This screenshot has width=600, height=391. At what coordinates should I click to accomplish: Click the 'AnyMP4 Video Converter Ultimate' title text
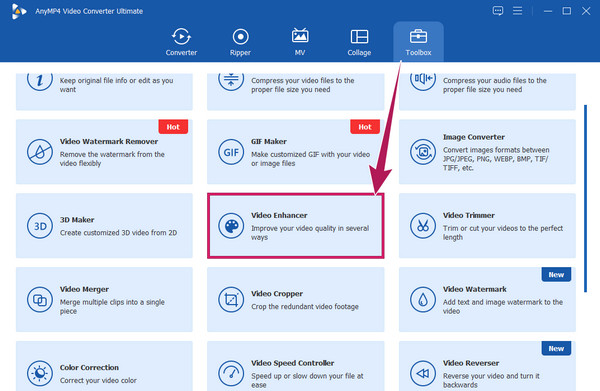click(89, 11)
